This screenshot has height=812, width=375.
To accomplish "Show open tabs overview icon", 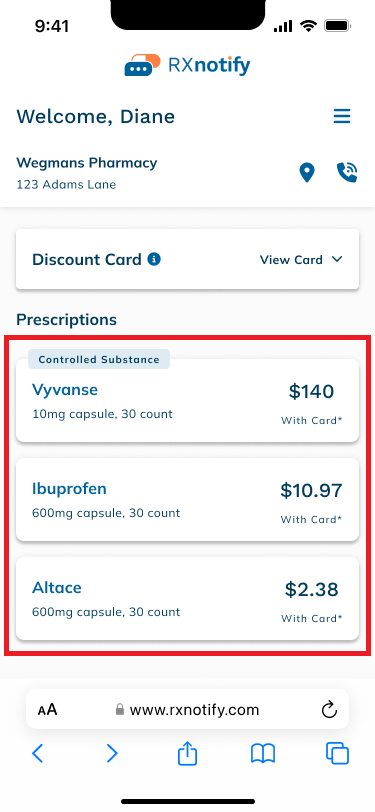I will pos(337,753).
